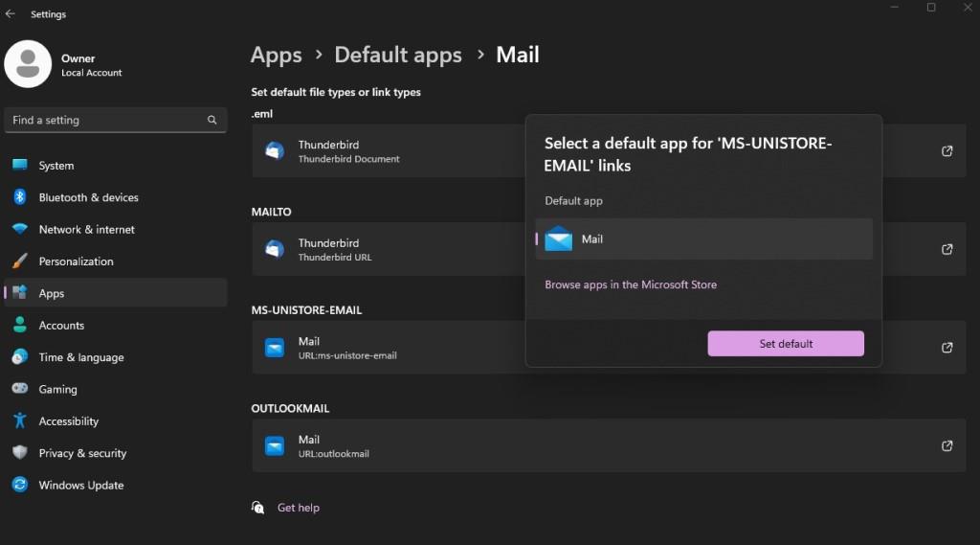Click the Mail icon in OUTLOOKMAIL row

click(x=275, y=445)
